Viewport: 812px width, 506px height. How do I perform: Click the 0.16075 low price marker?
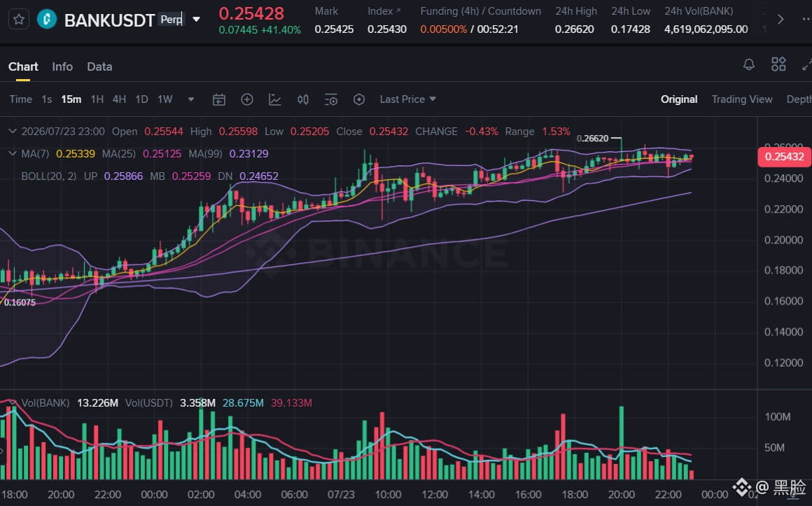(20, 302)
